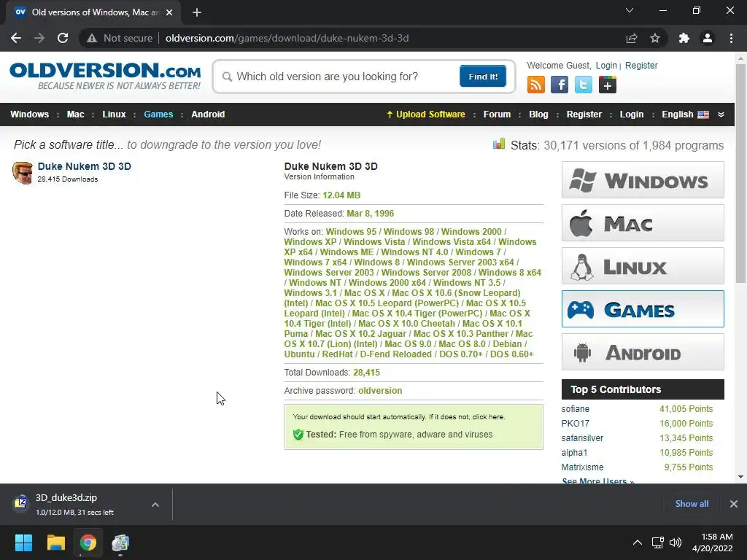Open the Chrome extensions puzzle icon
Image resolution: width=747 pixels, height=560 pixels.
tap(684, 38)
